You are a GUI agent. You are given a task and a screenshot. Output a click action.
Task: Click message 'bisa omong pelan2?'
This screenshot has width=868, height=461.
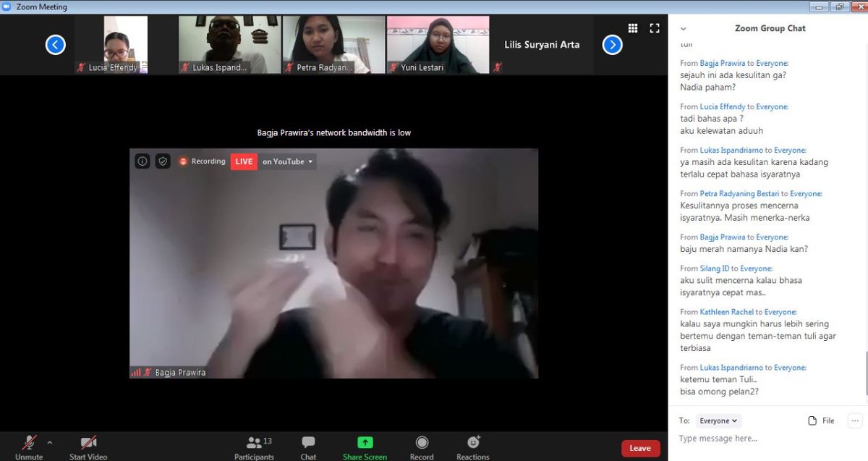[x=720, y=392]
